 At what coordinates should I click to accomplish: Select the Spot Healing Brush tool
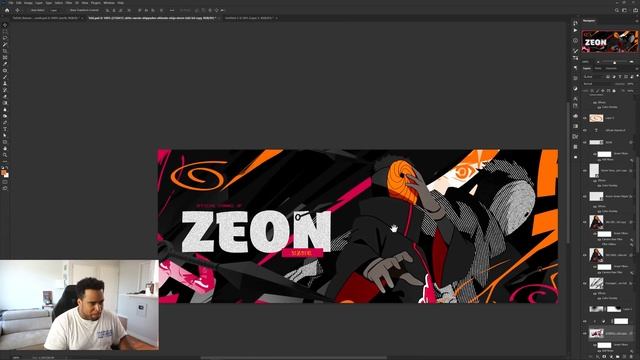point(5,71)
